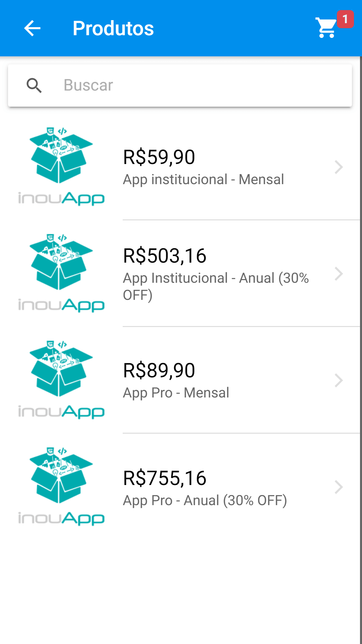This screenshot has height=644, width=362.
Task: Click the vertical scrollbar on right edge
Action: pyautogui.click(x=361, y=350)
